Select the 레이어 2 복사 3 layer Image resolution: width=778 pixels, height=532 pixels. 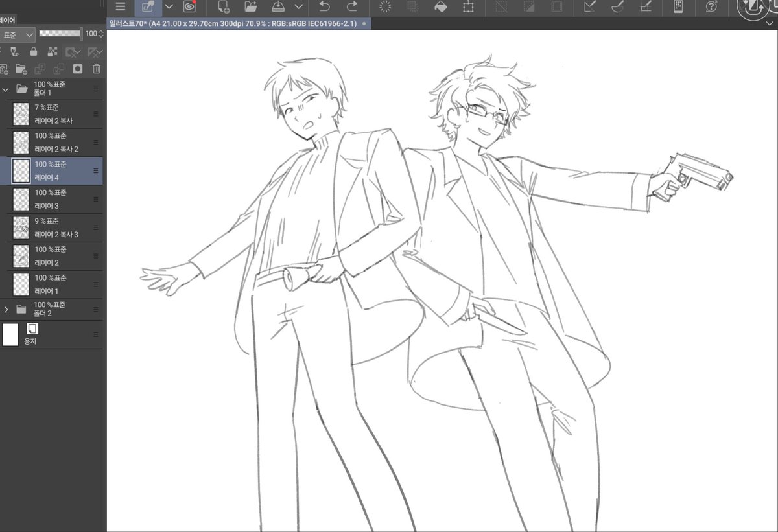tap(51, 228)
